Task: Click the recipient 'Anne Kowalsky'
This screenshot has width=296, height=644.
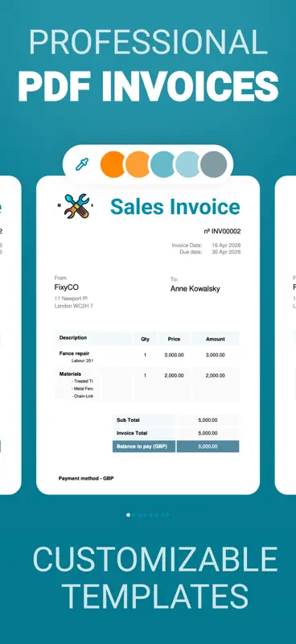Action: tap(195, 289)
